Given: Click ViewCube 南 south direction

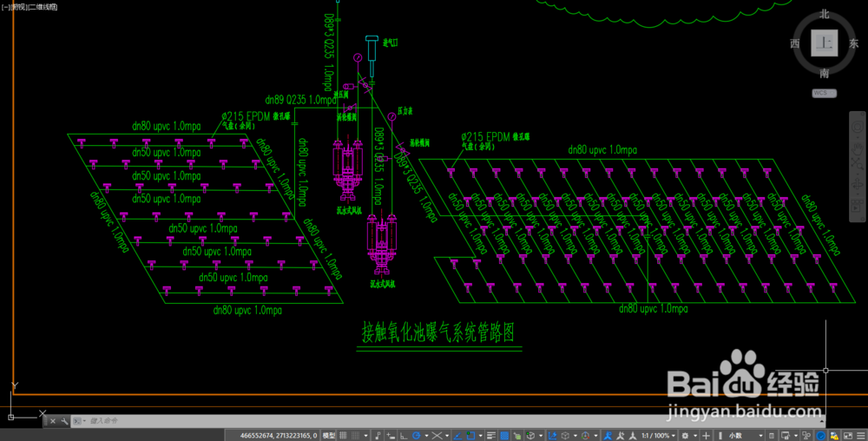Looking at the screenshot, I should tap(825, 73).
